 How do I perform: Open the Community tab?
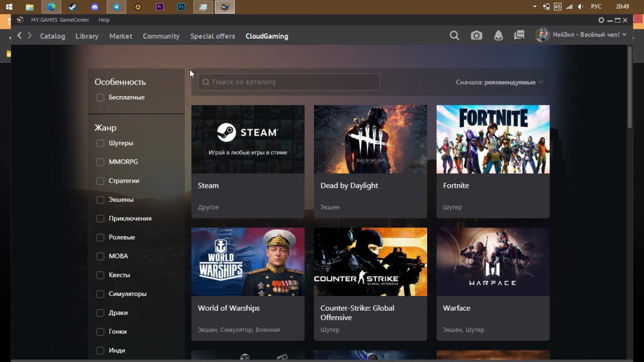point(161,36)
